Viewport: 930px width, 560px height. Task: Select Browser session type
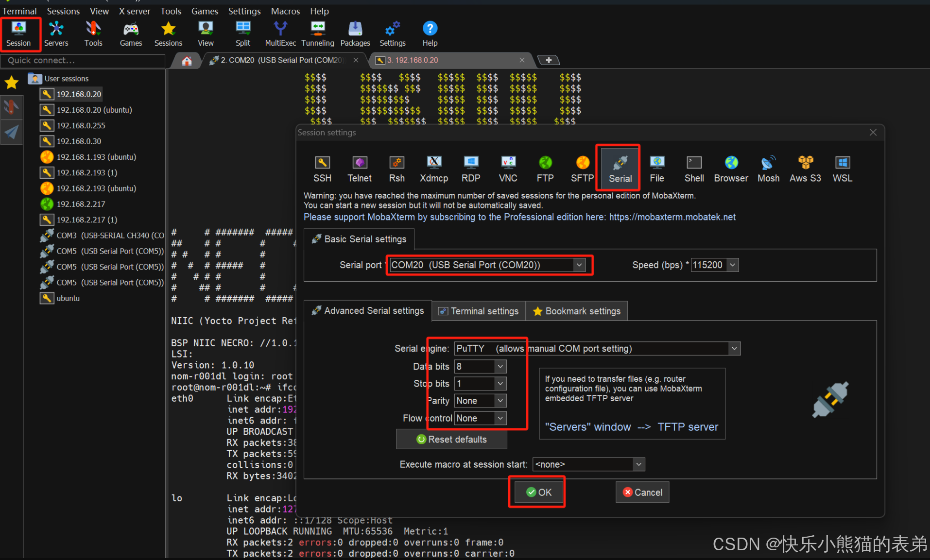coord(731,169)
